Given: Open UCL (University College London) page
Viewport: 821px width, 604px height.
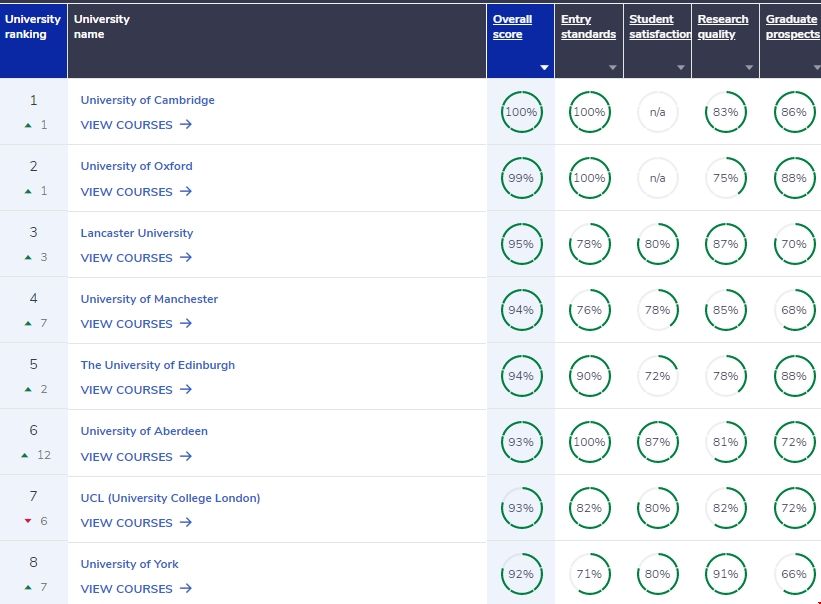Looking at the screenshot, I should click(x=170, y=498).
